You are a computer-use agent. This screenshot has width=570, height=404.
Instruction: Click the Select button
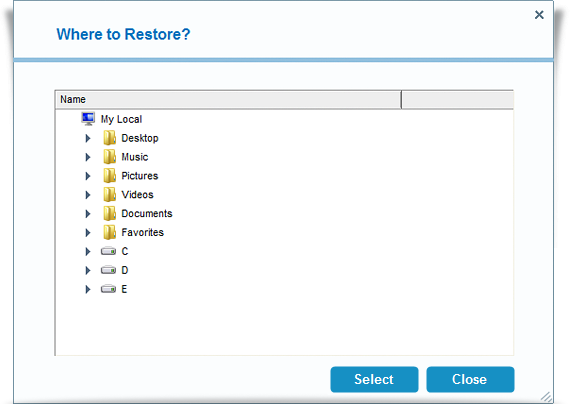[374, 379]
